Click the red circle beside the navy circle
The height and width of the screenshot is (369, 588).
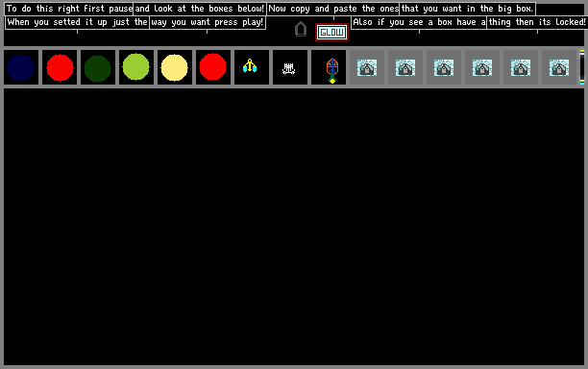point(60,67)
